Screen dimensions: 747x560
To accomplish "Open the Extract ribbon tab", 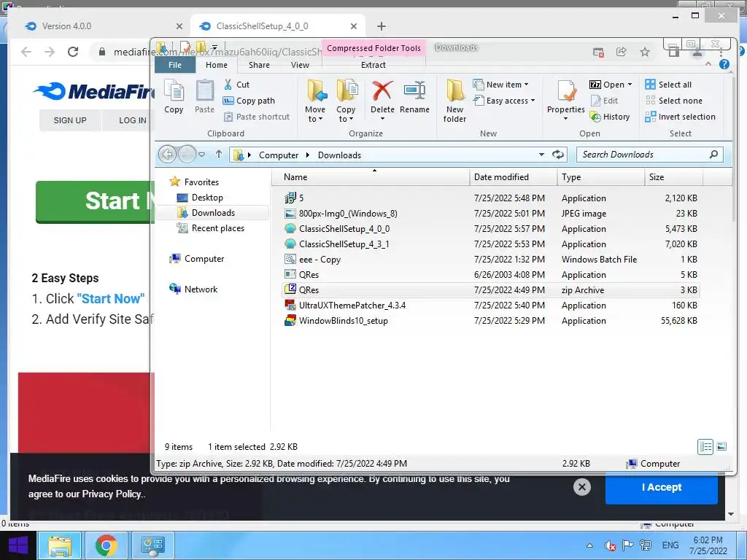I will click(x=373, y=65).
